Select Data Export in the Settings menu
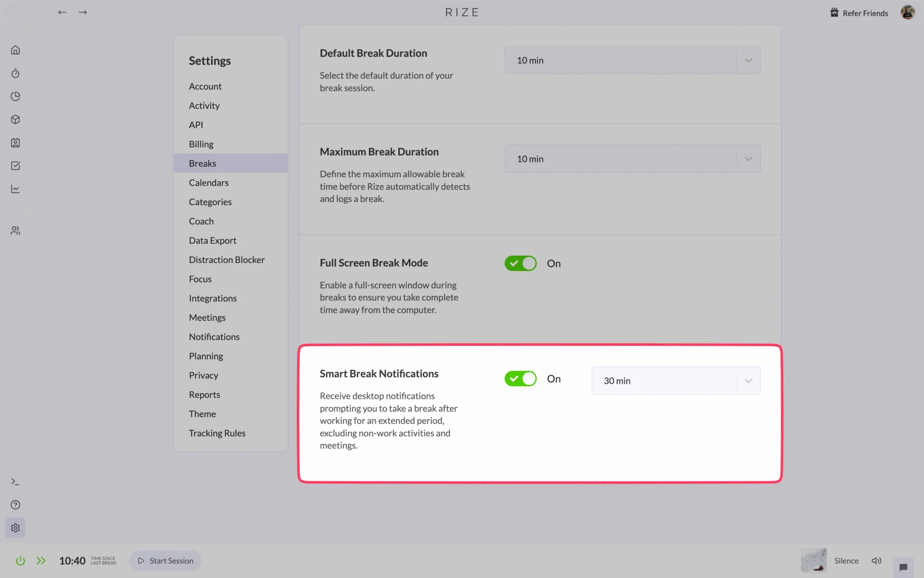Image resolution: width=924 pixels, height=578 pixels. pyautogui.click(x=231, y=241)
